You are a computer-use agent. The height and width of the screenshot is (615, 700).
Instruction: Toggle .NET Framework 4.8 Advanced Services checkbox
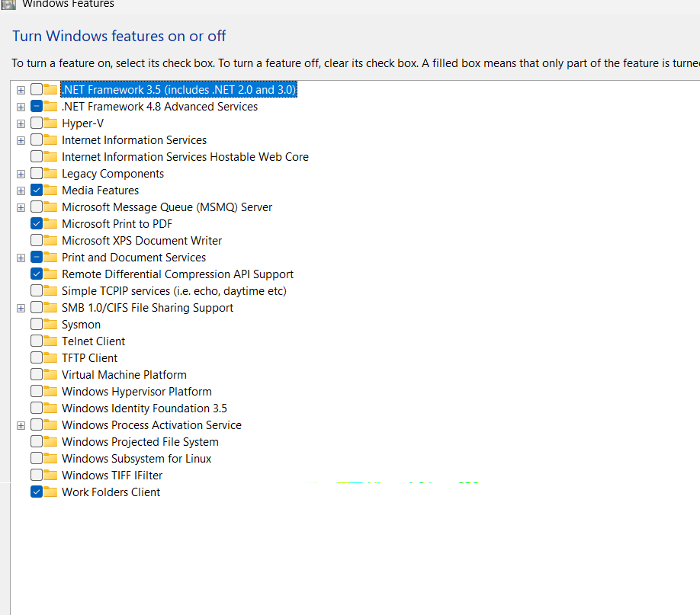[37, 106]
